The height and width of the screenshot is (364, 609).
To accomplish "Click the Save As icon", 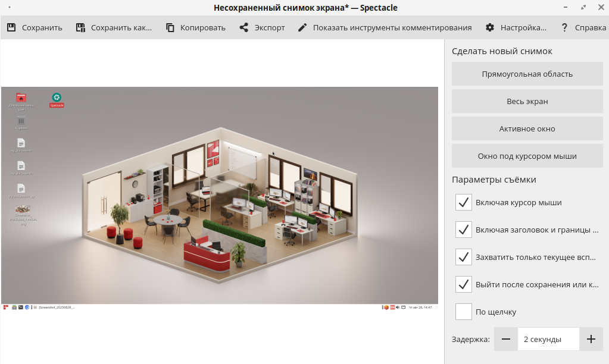I will coord(80,27).
